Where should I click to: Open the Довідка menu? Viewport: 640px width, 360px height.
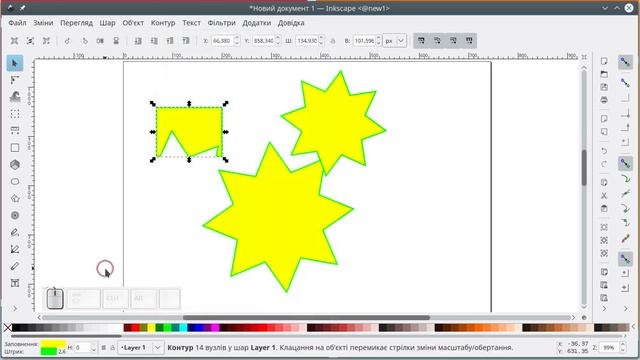[291, 23]
